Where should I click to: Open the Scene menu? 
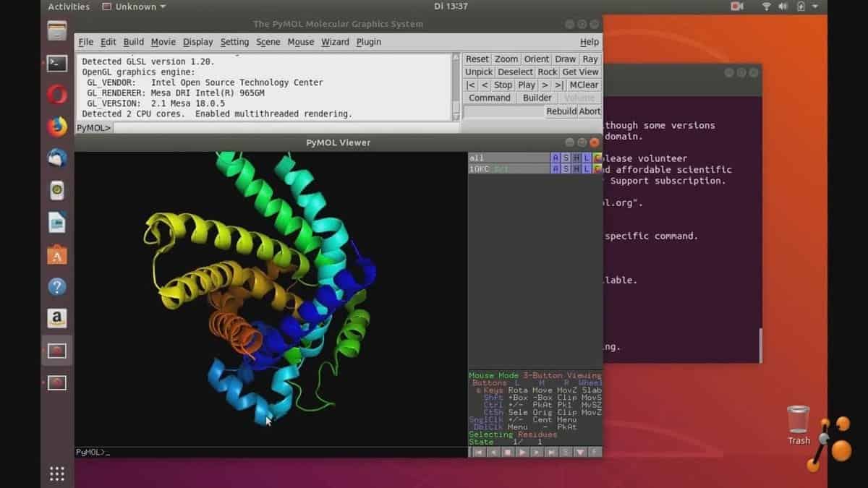click(x=268, y=42)
